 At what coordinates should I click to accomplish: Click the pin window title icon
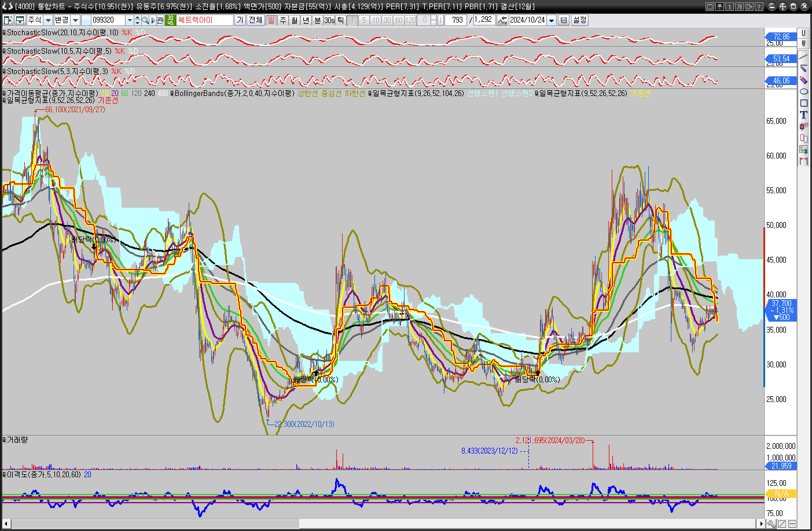click(x=719, y=6)
